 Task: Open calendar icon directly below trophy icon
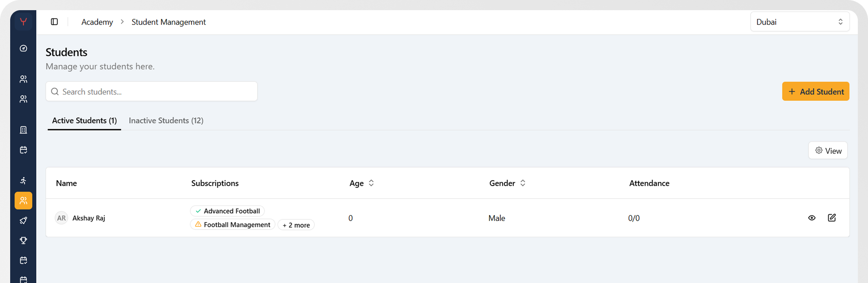click(x=23, y=260)
